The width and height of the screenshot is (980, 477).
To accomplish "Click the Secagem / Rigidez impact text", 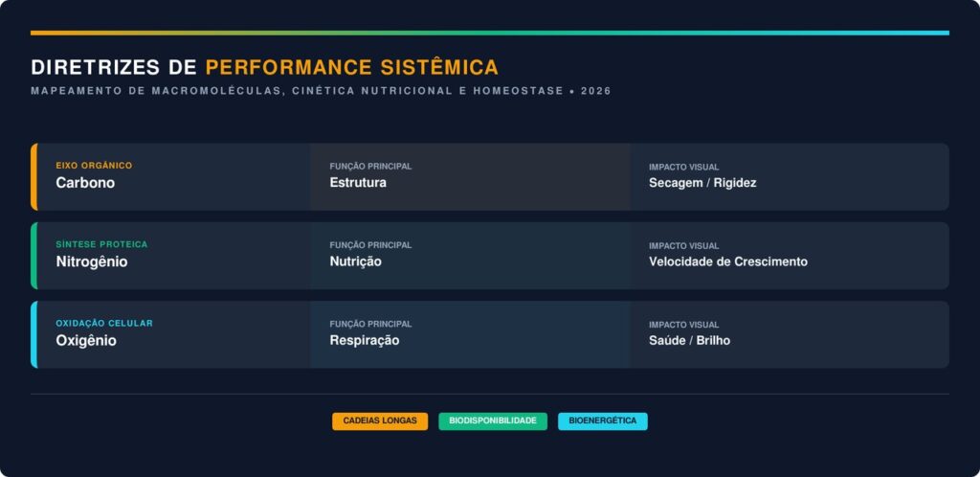I will tap(702, 183).
